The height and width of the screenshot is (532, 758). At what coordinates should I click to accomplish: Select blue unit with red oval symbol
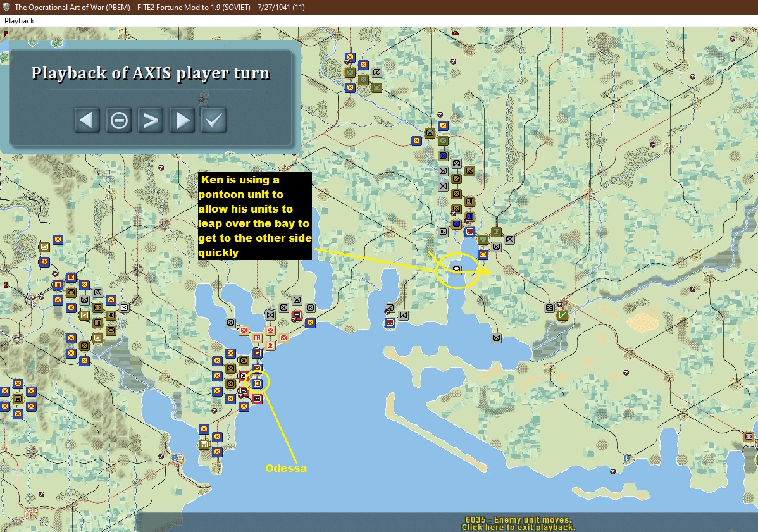coord(483,254)
